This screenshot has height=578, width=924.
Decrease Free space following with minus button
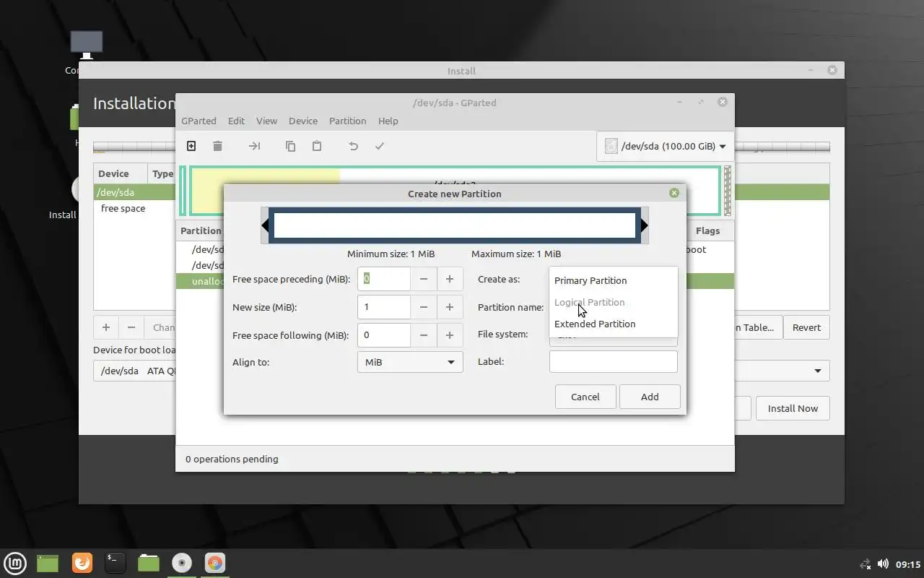pos(424,335)
